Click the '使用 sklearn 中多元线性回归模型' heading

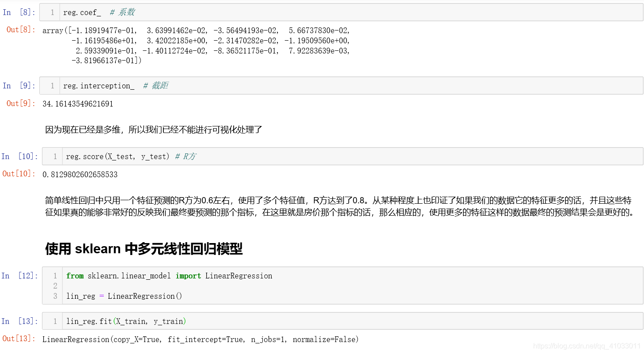[x=144, y=249]
